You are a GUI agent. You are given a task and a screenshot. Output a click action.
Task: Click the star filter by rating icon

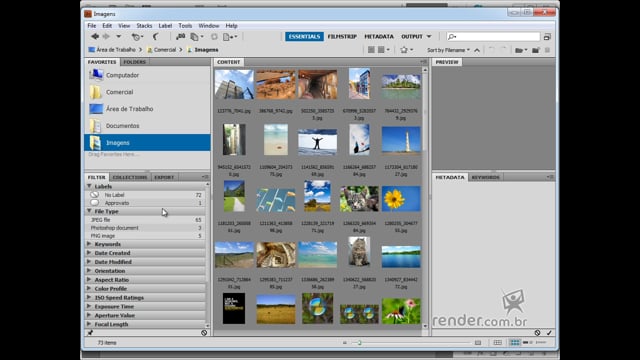point(404,50)
